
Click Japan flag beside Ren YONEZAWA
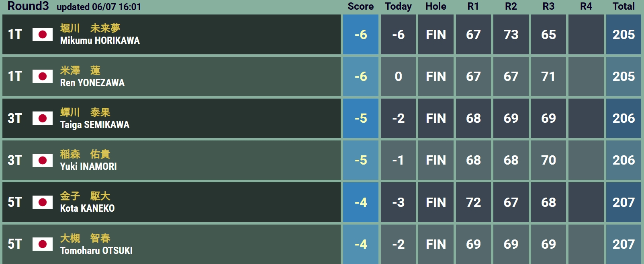[x=43, y=76]
